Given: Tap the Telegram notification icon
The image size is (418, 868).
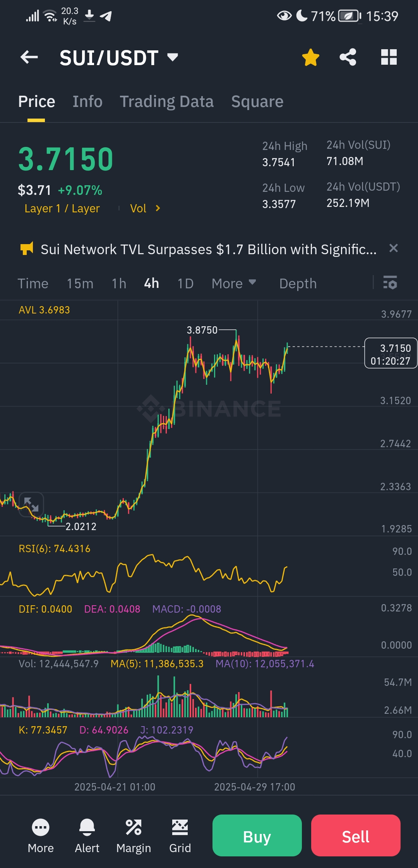Looking at the screenshot, I should pyautogui.click(x=106, y=16).
